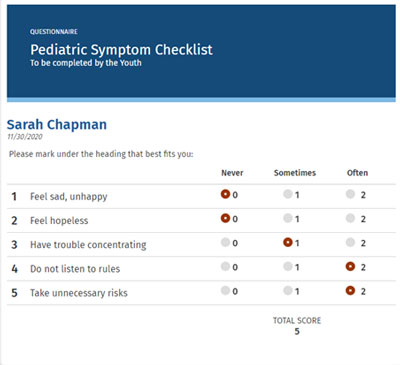Screen dimensions: 400x365
Task: Click the Pediatric Symptom Checklist title
Action: [121, 50]
